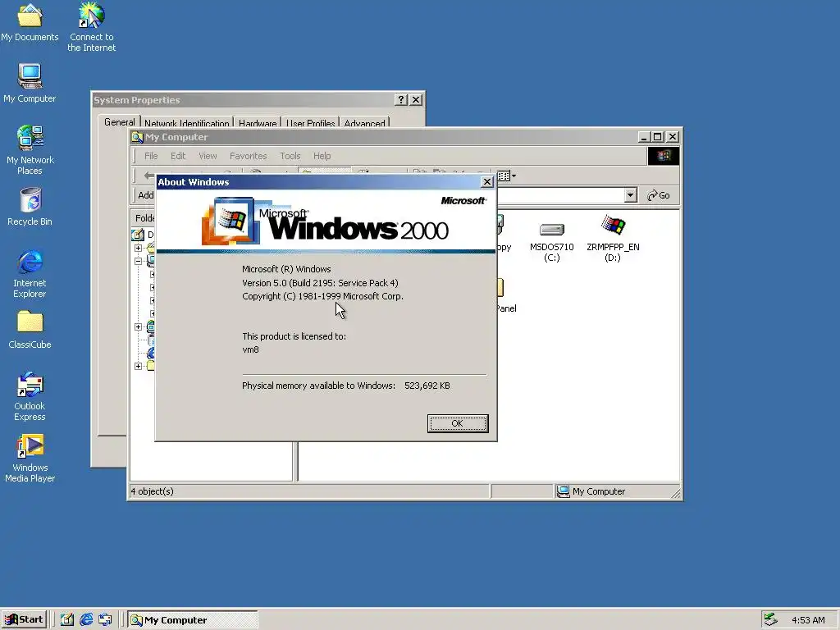Switch to User Profiles tab in System Properties
Image resolution: width=840 pixels, height=630 pixels.
(310, 123)
